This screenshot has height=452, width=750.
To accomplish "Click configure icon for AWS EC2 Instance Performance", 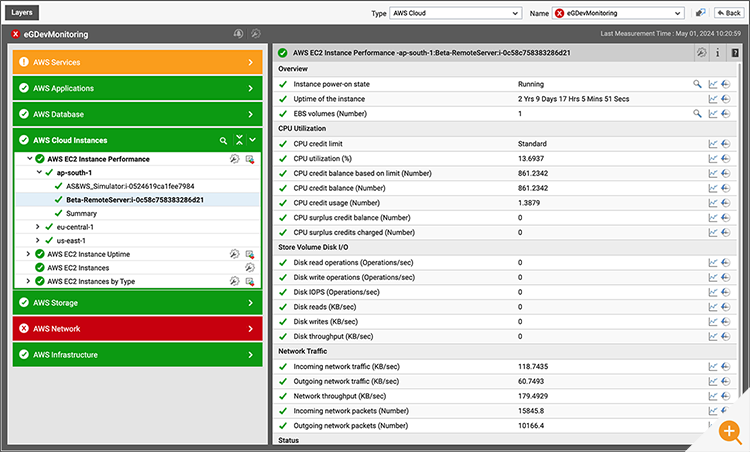I will (234, 159).
